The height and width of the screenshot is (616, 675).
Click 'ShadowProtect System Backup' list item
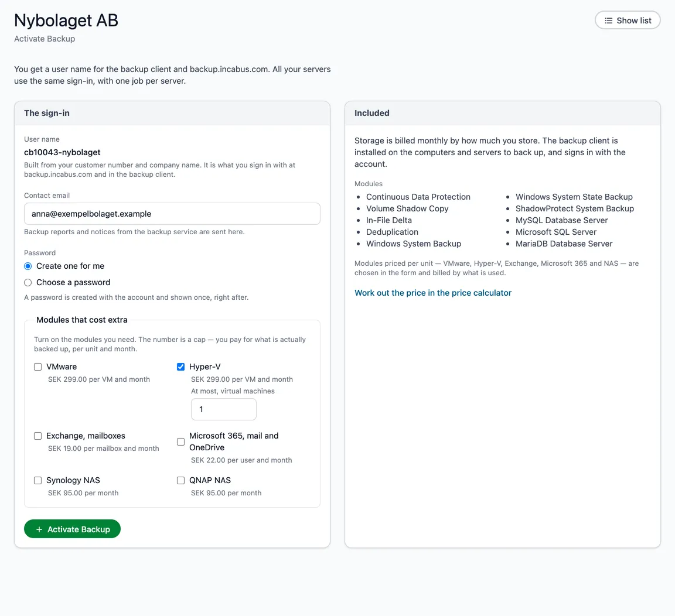click(575, 208)
